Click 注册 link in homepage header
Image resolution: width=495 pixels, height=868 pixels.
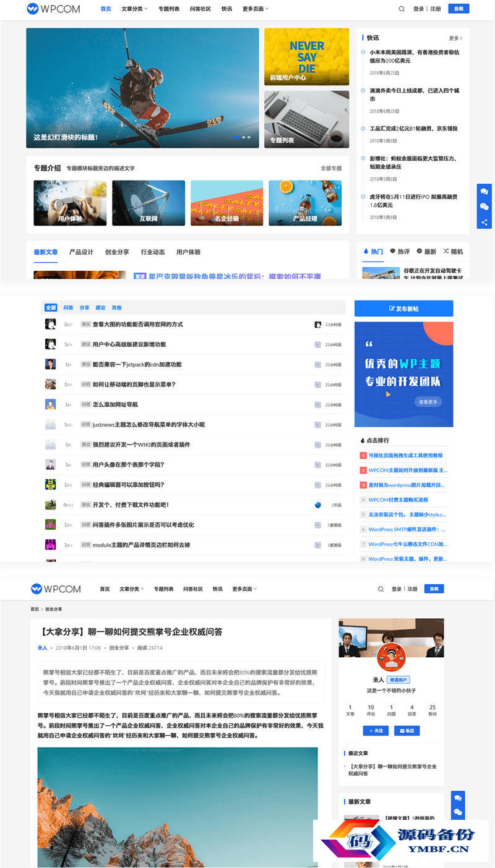click(436, 9)
